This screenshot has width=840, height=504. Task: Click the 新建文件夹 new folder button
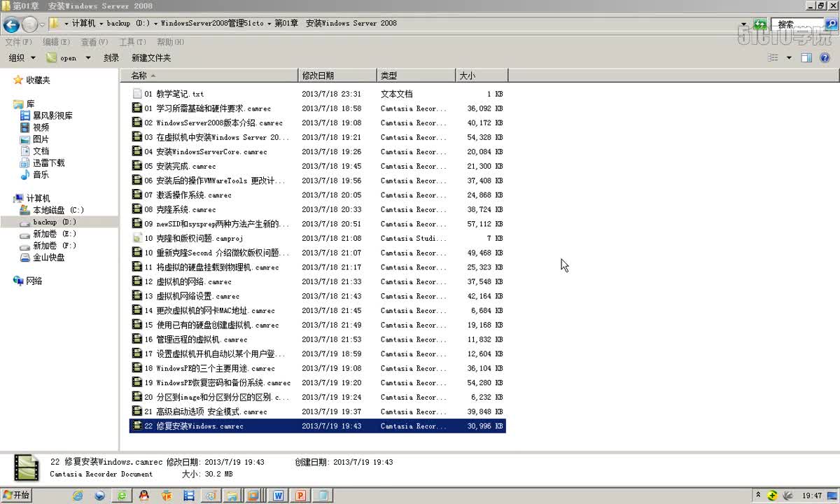pyautogui.click(x=151, y=58)
